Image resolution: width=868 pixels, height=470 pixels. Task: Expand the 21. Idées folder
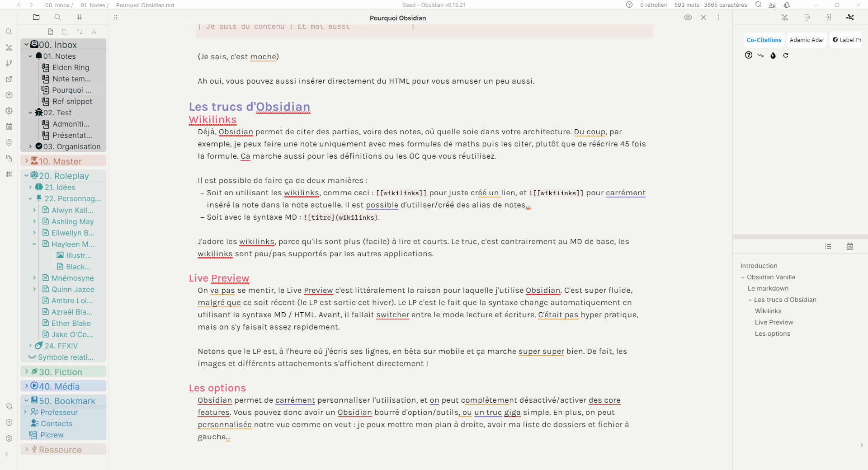30,187
